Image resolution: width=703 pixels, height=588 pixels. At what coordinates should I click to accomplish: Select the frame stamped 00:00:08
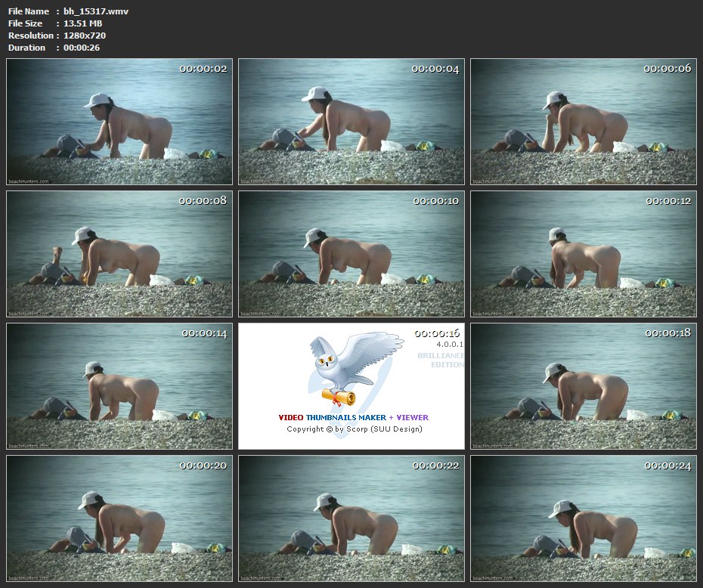pyautogui.click(x=119, y=254)
